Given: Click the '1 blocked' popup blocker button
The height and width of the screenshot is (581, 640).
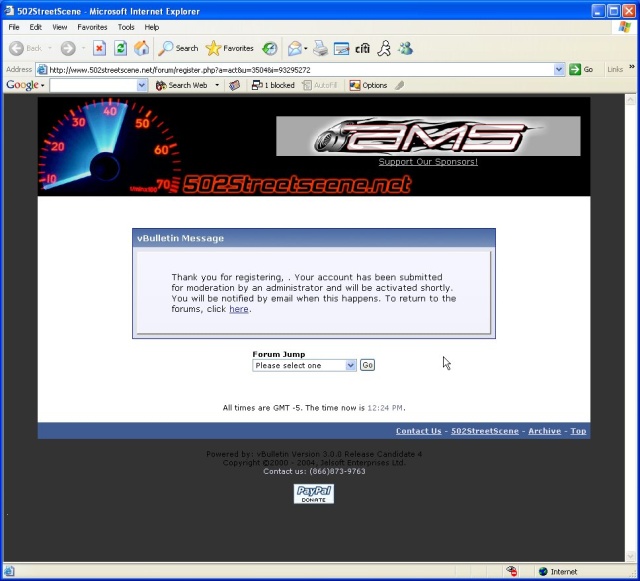Looking at the screenshot, I should point(273,85).
